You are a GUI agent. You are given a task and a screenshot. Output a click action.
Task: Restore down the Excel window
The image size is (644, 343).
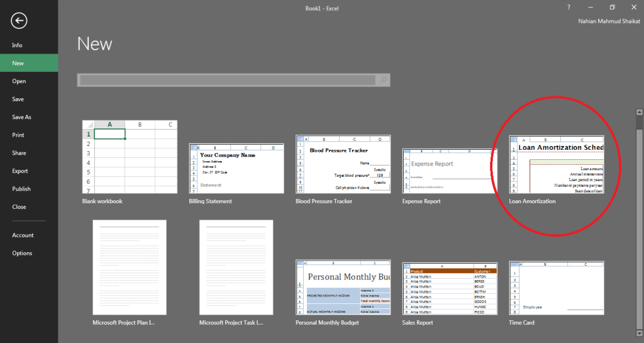[612, 8]
